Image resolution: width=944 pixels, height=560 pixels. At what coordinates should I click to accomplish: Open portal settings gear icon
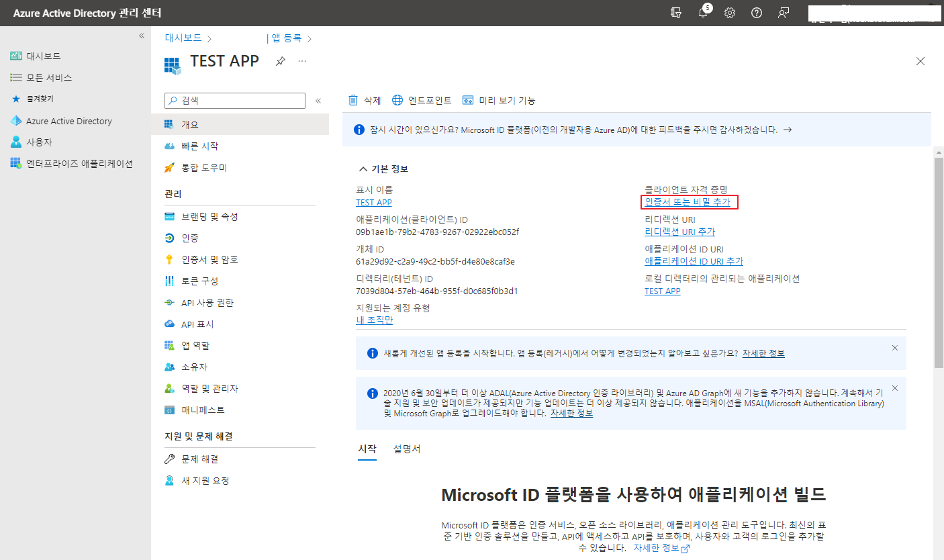tap(730, 13)
